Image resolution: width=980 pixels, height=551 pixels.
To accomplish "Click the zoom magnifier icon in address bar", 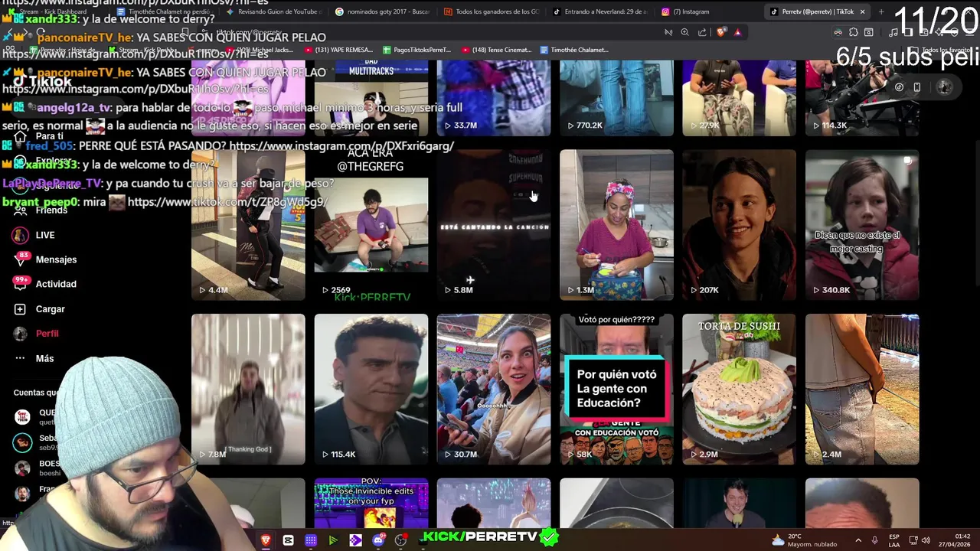I will coord(684,32).
